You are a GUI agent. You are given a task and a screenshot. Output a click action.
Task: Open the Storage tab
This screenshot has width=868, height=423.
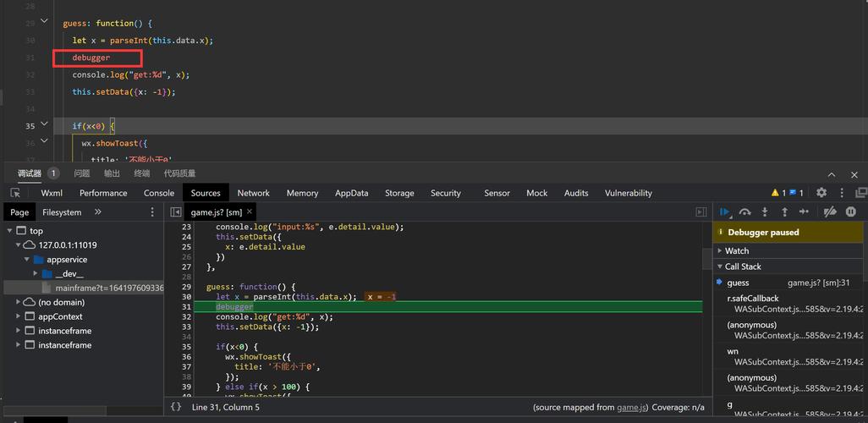tap(399, 193)
